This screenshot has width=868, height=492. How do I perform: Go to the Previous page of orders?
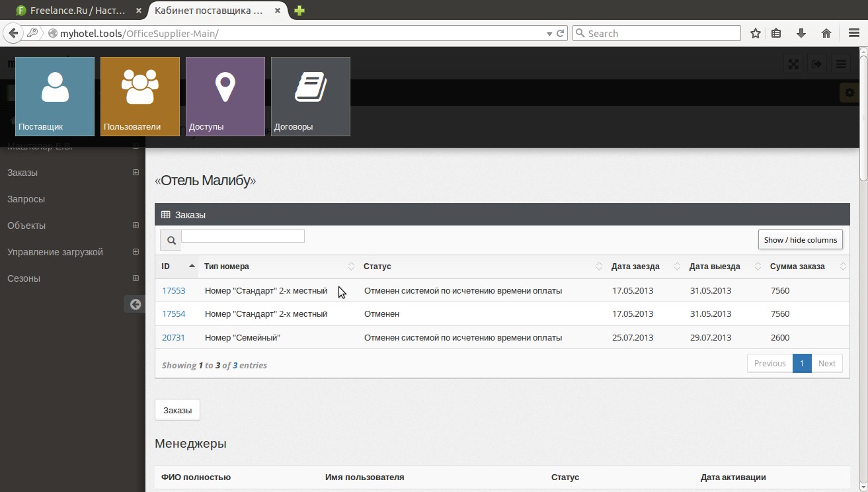pyautogui.click(x=770, y=363)
